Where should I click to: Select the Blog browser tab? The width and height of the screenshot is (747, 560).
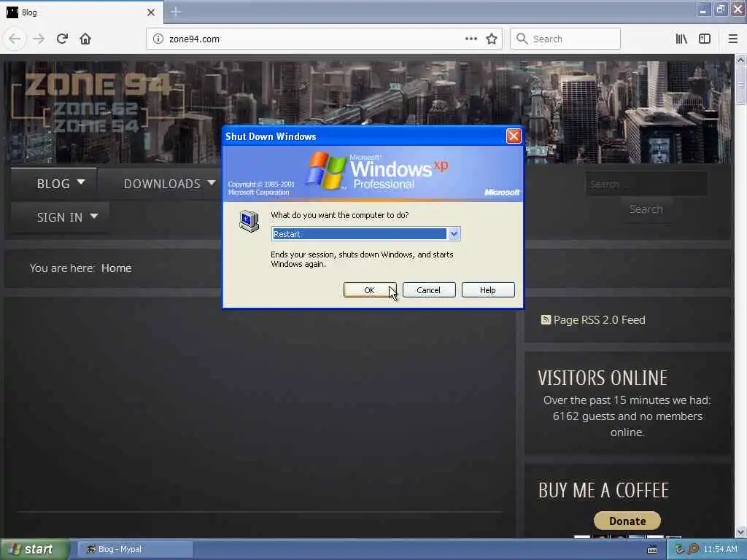(x=82, y=12)
